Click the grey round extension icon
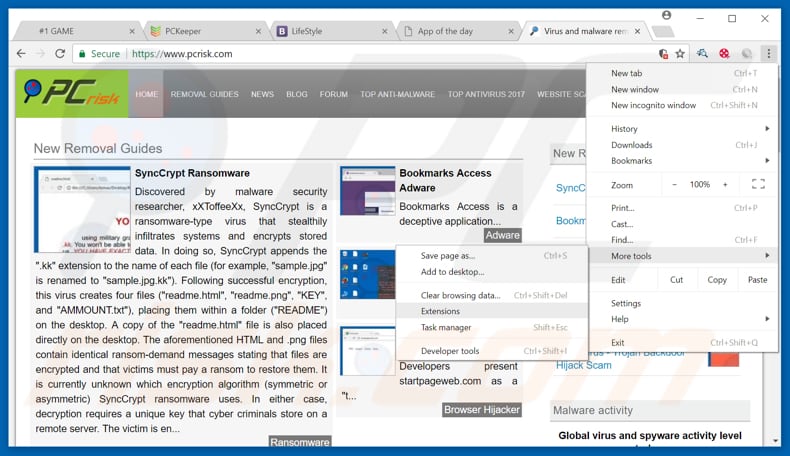 click(746, 53)
